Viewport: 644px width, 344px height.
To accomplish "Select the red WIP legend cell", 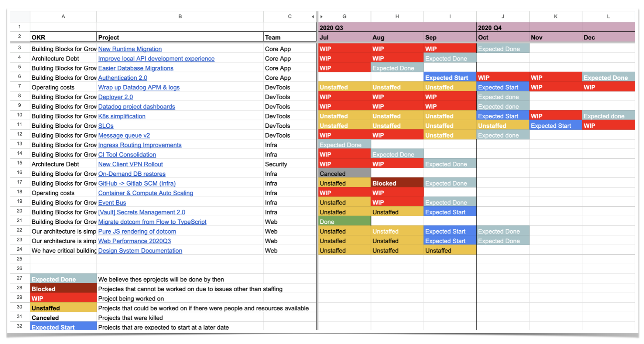I will point(63,298).
